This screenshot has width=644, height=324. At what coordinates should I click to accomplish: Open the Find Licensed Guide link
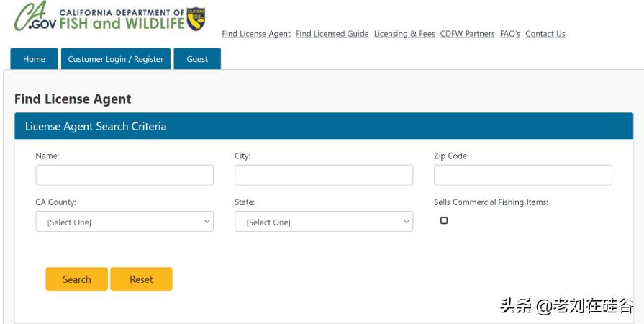click(x=332, y=34)
